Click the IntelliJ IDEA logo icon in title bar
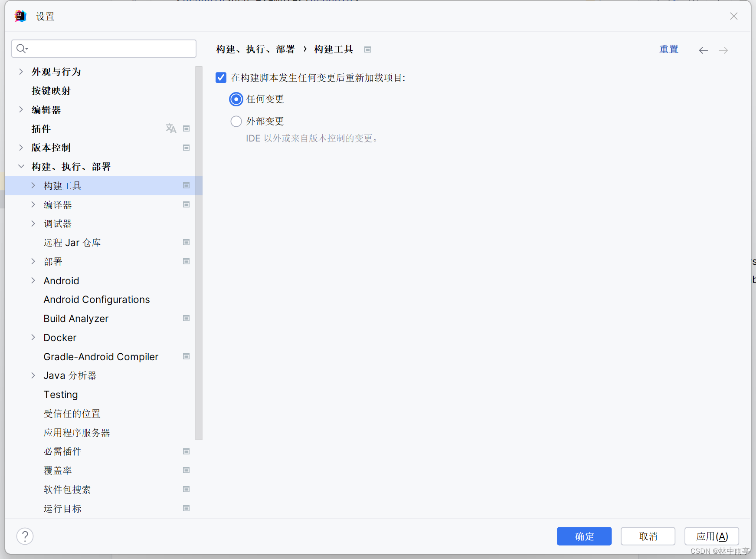The height and width of the screenshot is (559, 756). [x=20, y=16]
